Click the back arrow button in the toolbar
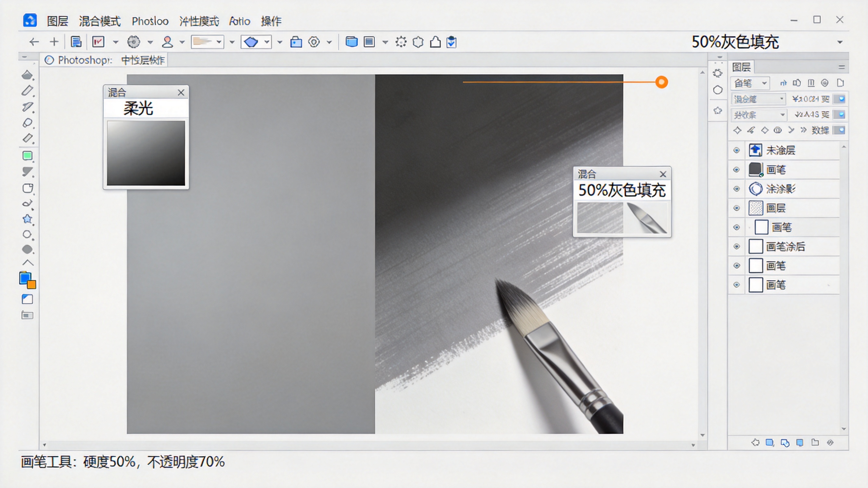 click(34, 42)
